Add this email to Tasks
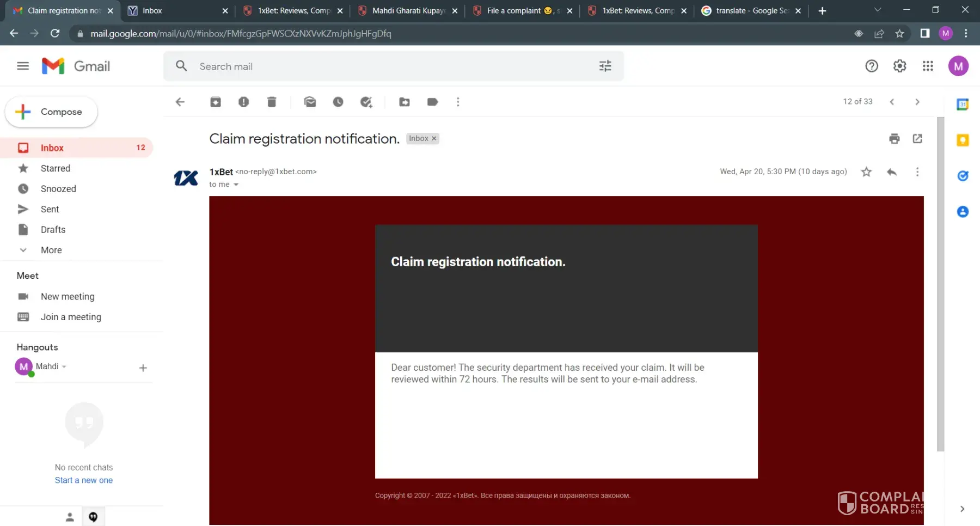Screen dimensions: 980x526 [x=366, y=102]
